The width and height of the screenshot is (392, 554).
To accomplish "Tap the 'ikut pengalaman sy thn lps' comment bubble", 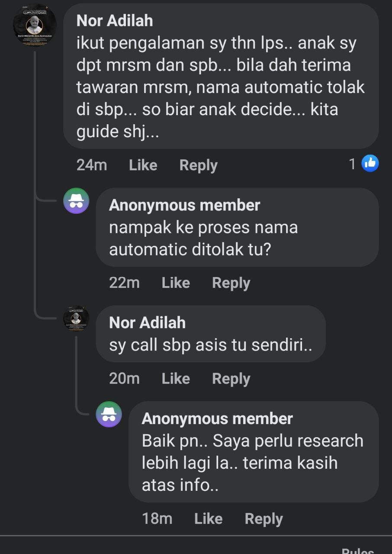I will pyautogui.click(x=221, y=87).
